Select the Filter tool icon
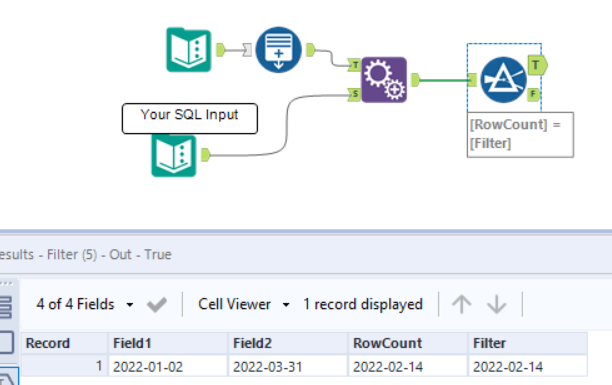This screenshot has height=385, width=612. (x=503, y=80)
